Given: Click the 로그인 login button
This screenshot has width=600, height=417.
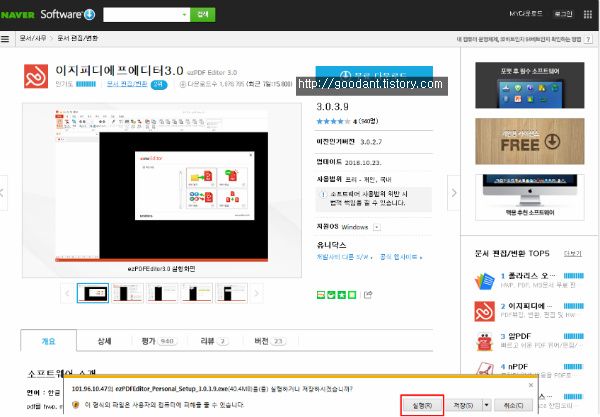Looking at the screenshot, I should [x=564, y=14].
